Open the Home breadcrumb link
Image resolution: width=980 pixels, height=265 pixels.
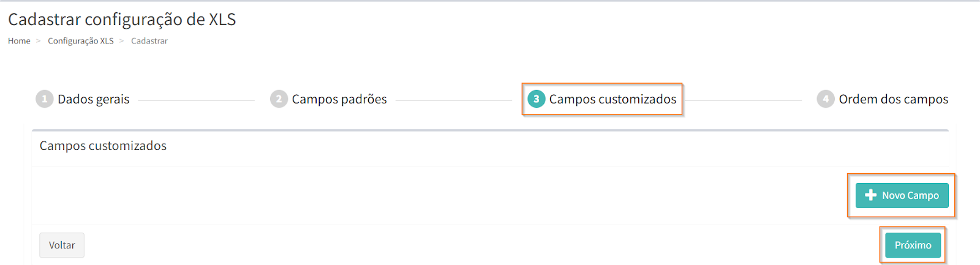click(x=19, y=41)
